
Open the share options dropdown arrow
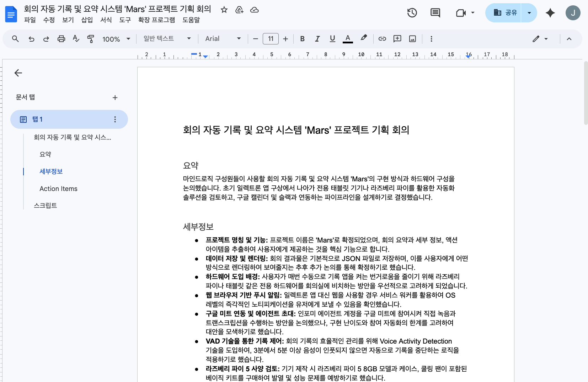(529, 13)
